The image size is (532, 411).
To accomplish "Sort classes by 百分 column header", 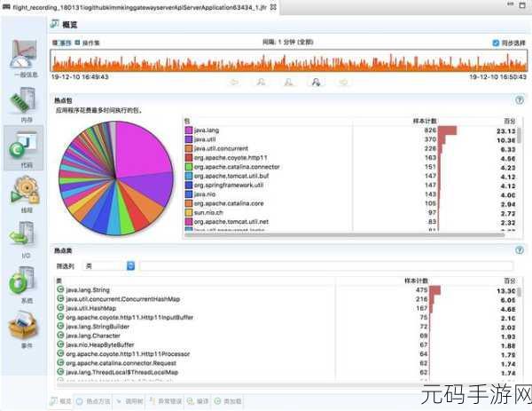I will (x=509, y=281).
